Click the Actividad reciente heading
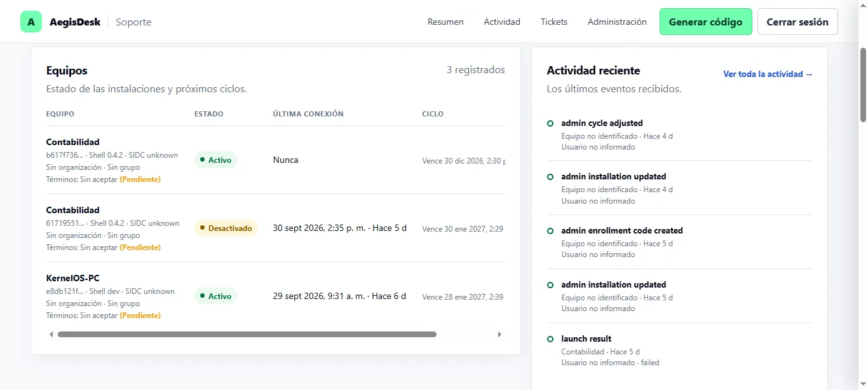 click(x=593, y=71)
